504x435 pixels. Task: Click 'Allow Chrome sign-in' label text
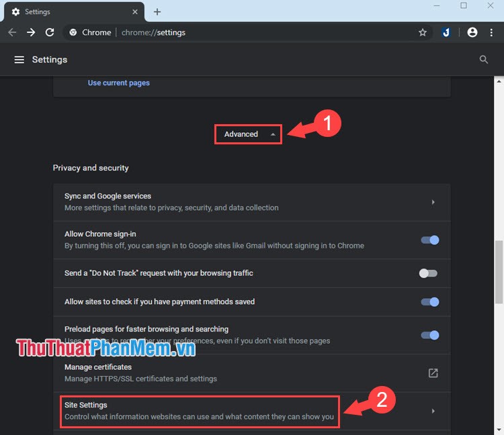[x=100, y=234]
